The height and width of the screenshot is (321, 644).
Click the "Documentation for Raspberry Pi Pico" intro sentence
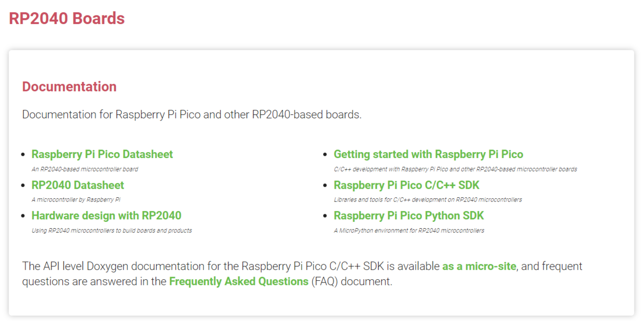pyautogui.click(x=192, y=115)
